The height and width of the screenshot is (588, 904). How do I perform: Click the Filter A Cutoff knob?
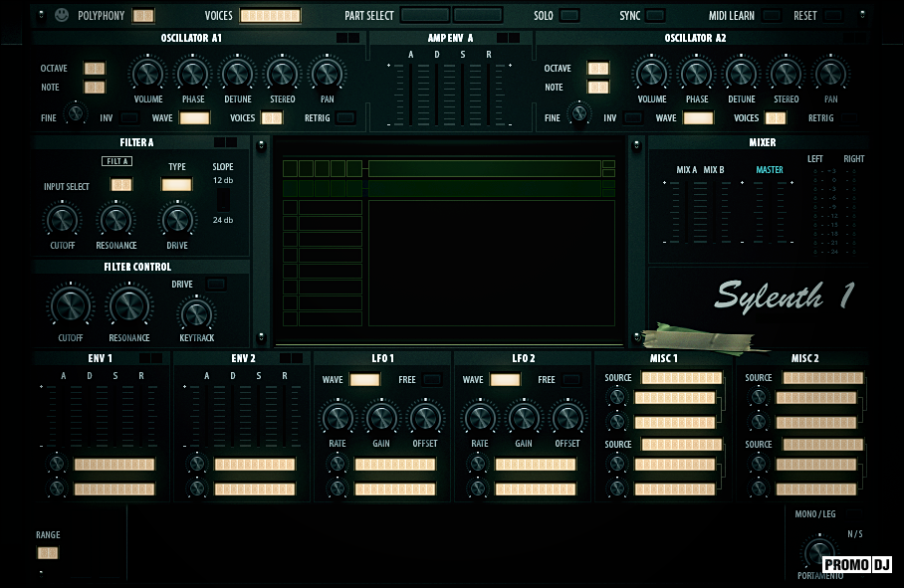click(62, 219)
